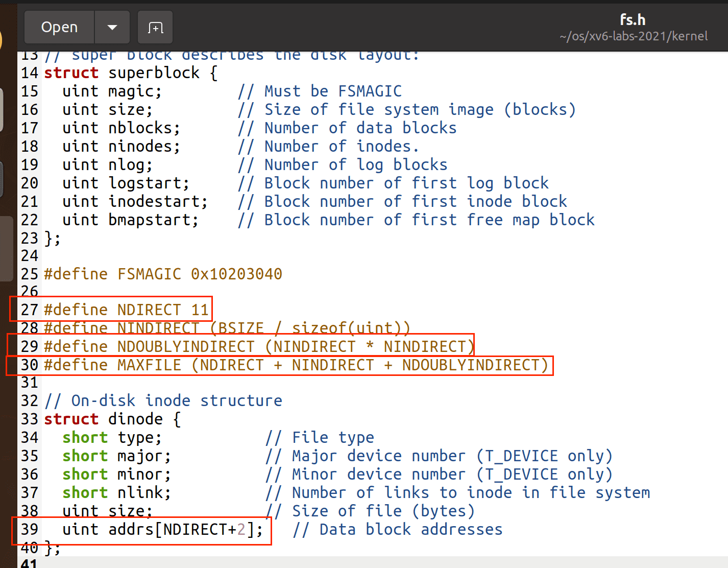Create a new document tab

(155, 27)
